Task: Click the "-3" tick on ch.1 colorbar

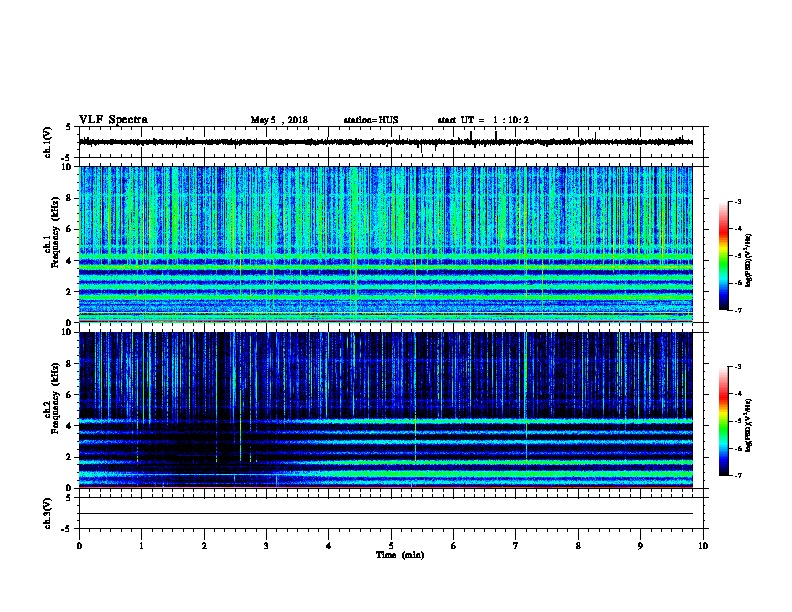Action: tap(738, 201)
